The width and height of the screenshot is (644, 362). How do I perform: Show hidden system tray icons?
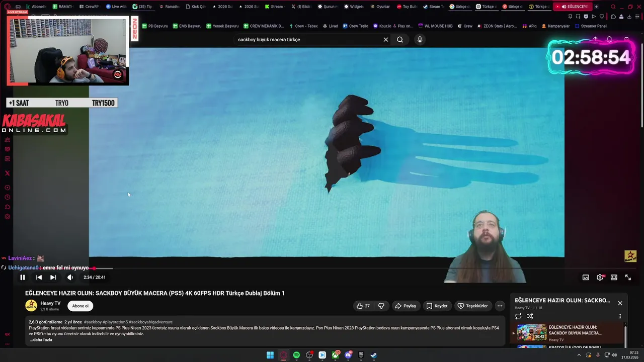click(x=579, y=355)
